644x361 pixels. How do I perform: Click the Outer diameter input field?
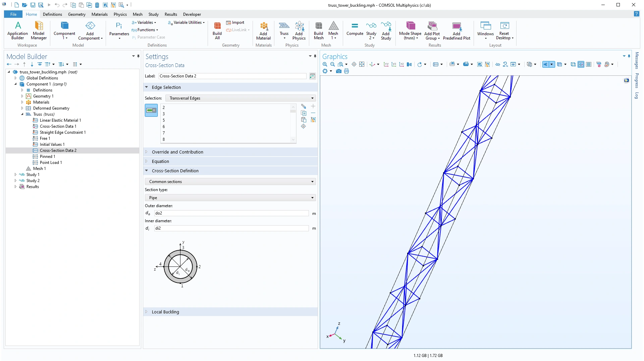pyautogui.click(x=231, y=213)
